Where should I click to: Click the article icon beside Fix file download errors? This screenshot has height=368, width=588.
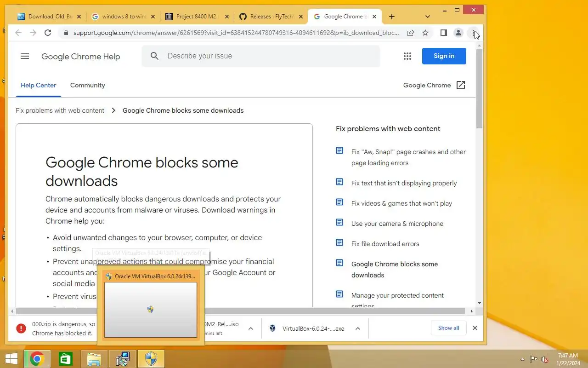tap(339, 243)
